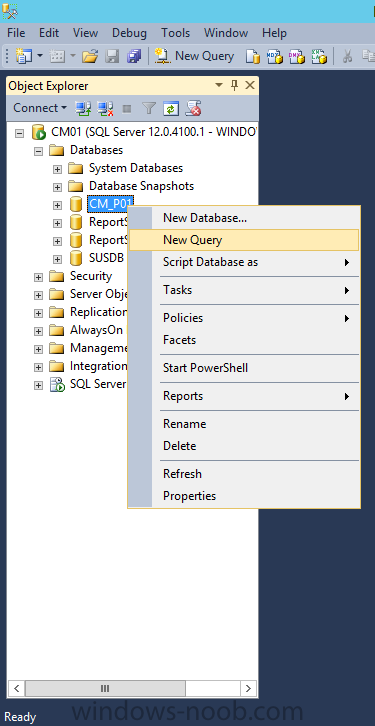Click New Query toolbar button
The image size is (375, 726).
194,56
